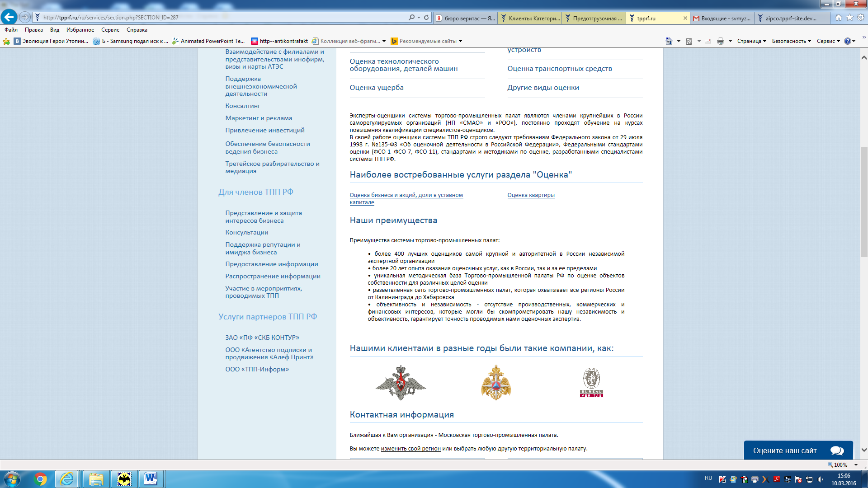Open the Windows Explorer folder on taskbar

click(x=96, y=479)
